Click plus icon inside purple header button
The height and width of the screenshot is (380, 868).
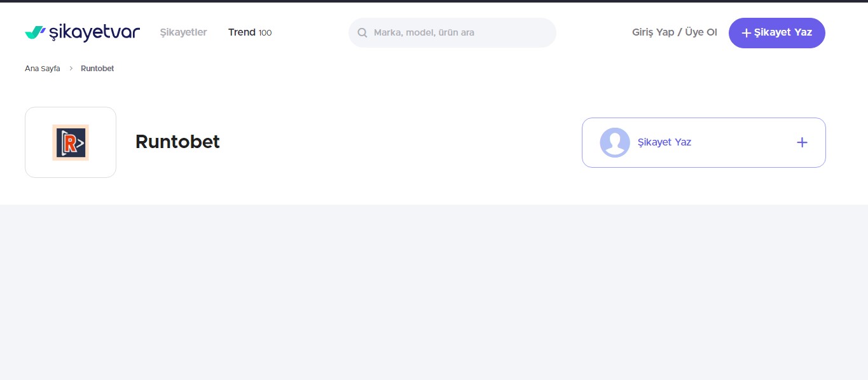click(747, 33)
